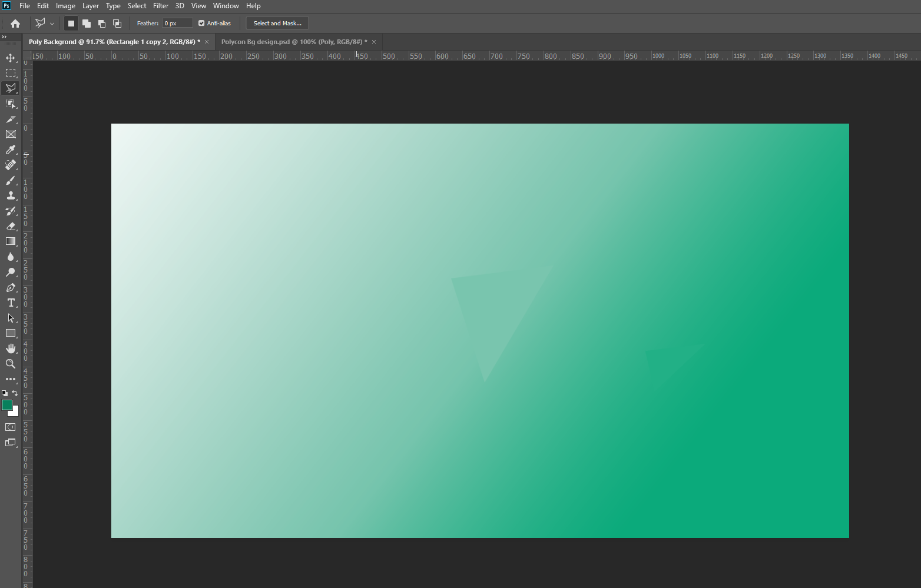Enable Add to selection mode

(87, 24)
